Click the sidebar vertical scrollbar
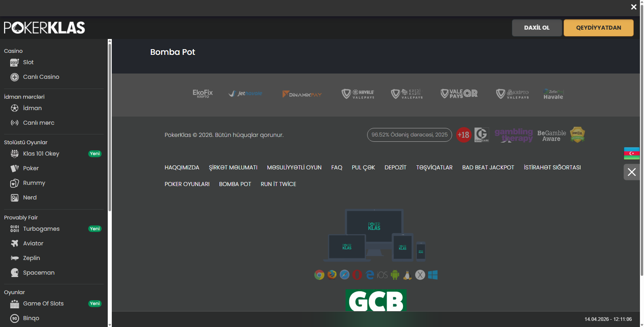Viewport: 644px width, 327px height. (x=110, y=127)
